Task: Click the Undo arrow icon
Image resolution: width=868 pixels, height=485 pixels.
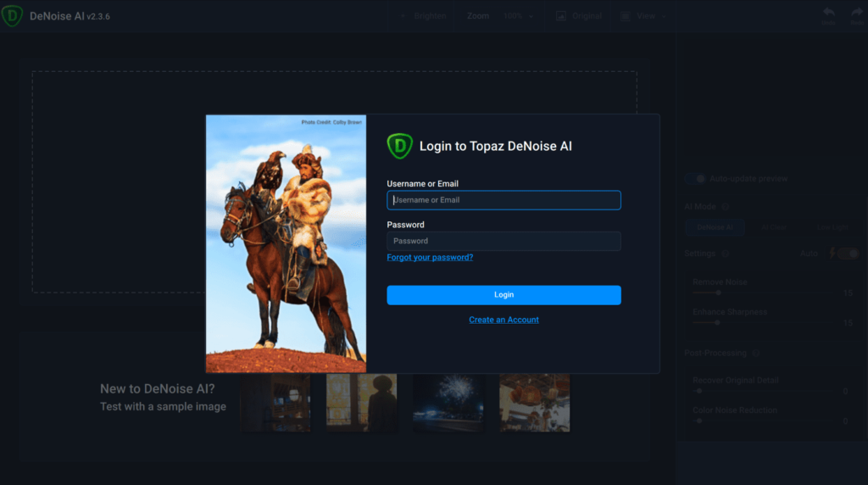Action: coord(828,12)
